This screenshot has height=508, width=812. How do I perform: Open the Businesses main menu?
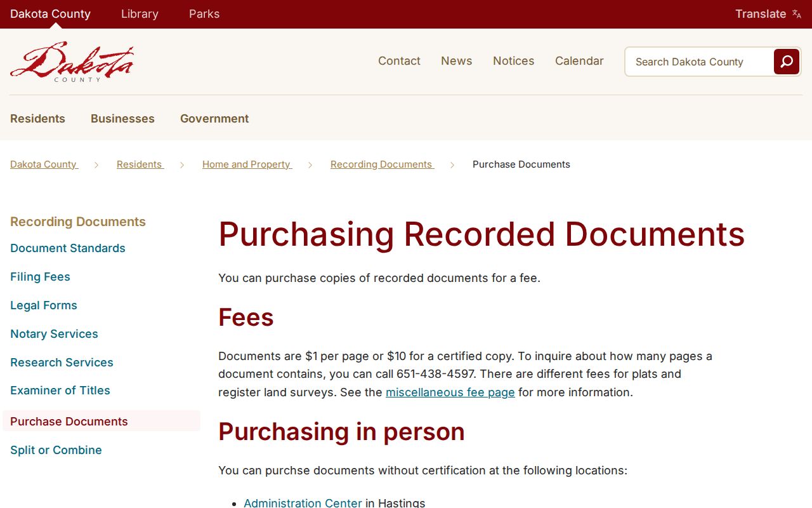122,119
